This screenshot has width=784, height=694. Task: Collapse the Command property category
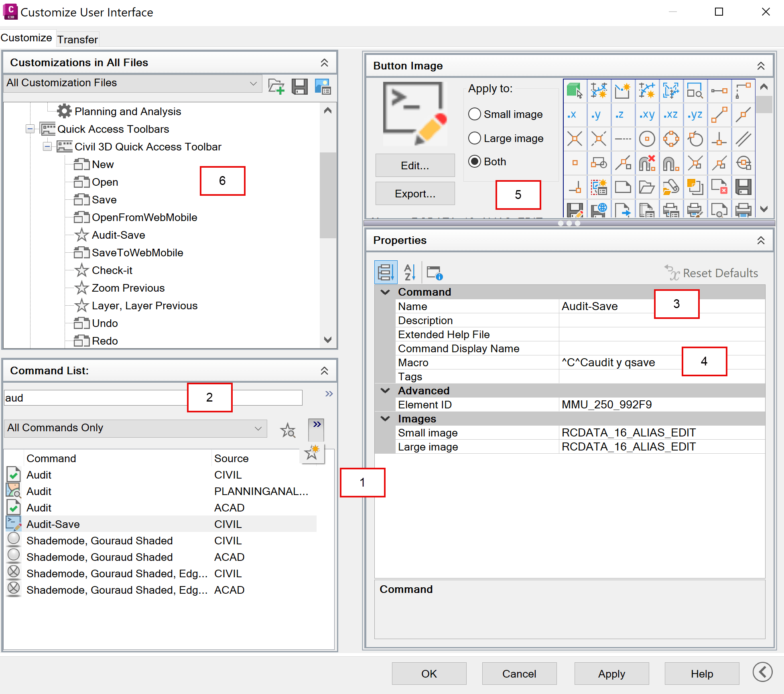[385, 292]
